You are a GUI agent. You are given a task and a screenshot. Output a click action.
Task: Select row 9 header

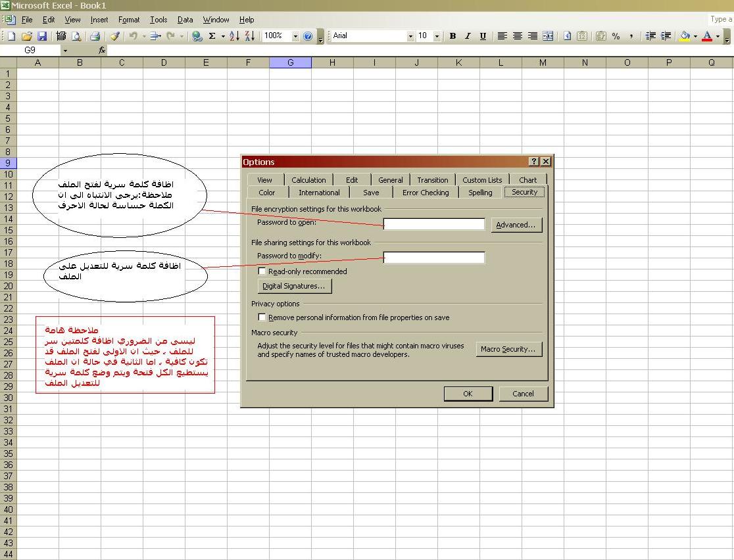(8, 163)
